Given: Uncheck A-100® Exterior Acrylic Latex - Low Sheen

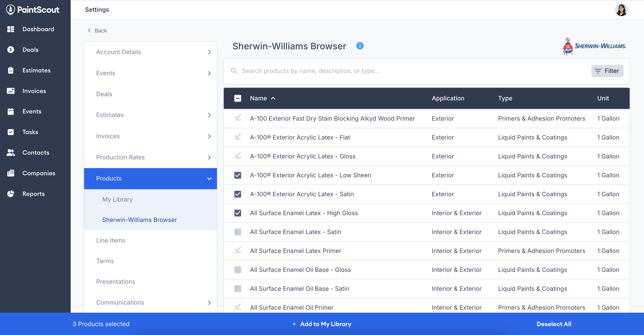Looking at the screenshot, I should point(238,175).
